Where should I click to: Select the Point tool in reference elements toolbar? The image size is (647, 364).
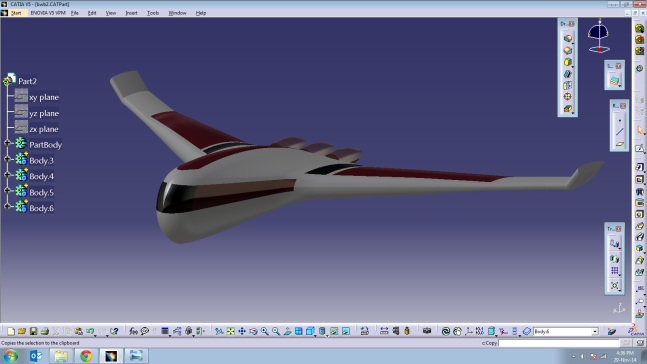(x=619, y=121)
